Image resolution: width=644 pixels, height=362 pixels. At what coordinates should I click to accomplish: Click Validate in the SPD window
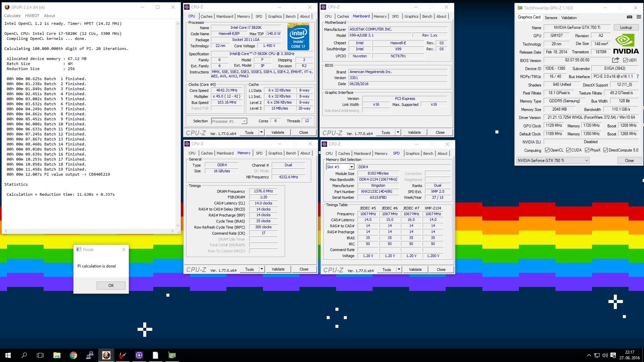[x=415, y=269]
